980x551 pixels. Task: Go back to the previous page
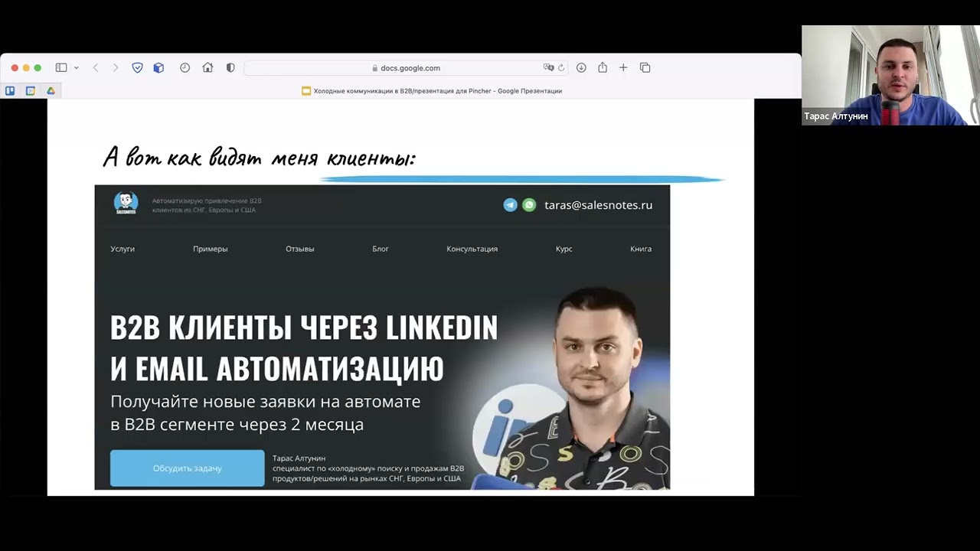(x=96, y=68)
